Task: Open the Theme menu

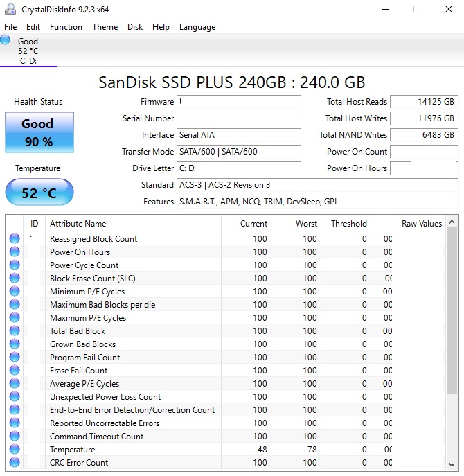Action: (105, 27)
